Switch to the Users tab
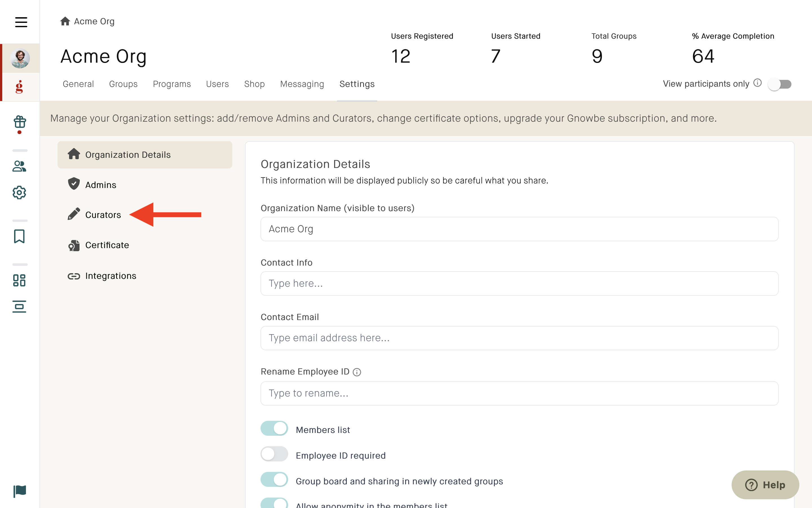Viewport: 812px width, 508px height. click(217, 84)
